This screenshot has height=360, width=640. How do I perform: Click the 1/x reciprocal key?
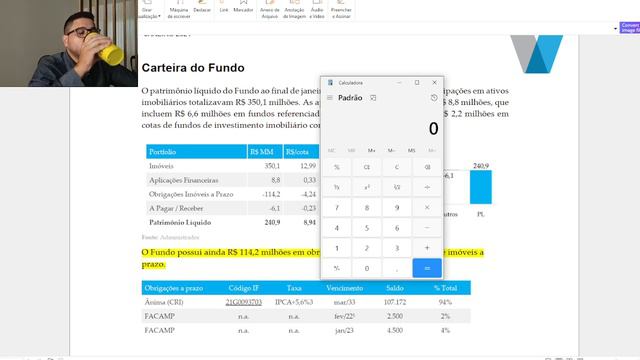[x=337, y=187]
